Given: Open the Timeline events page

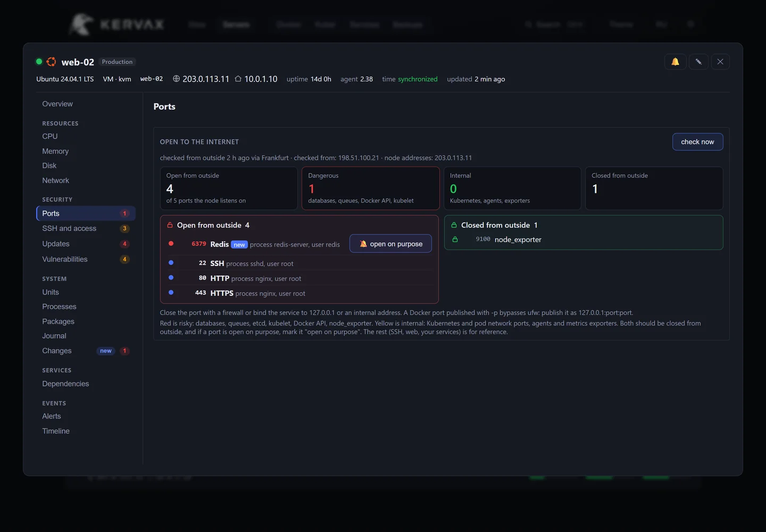Looking at the screenshot, I should (86, 431).
